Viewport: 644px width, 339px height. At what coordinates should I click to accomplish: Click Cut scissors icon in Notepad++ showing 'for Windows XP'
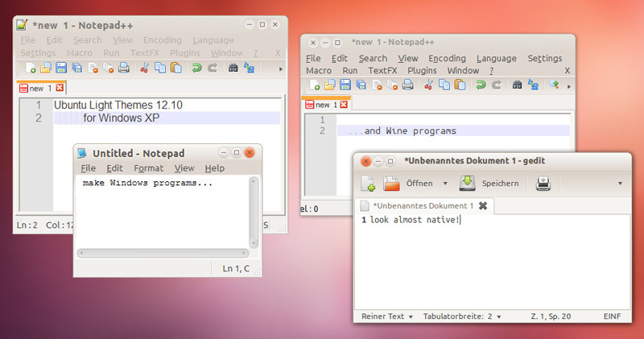pos(144,68)
